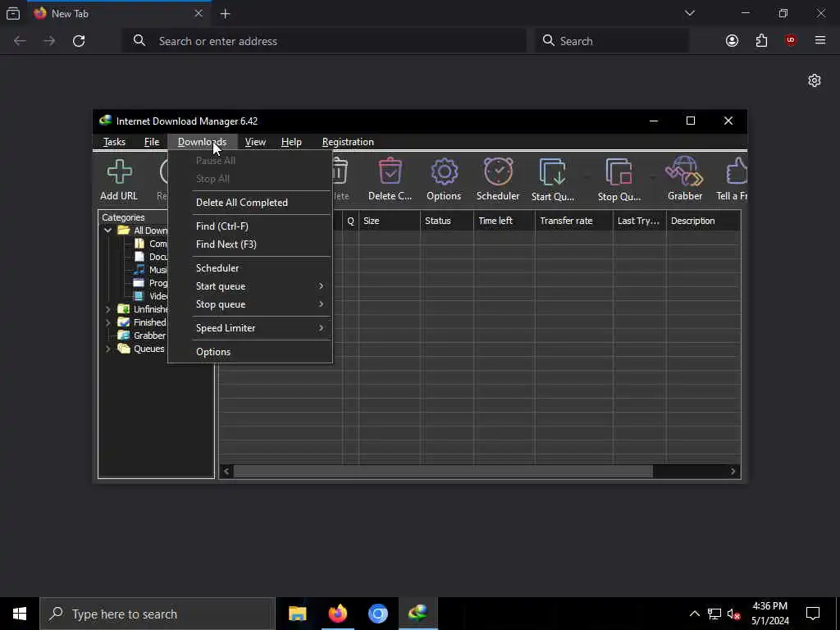Click the Tell a Friend thumbs-up icon
840x630 pixels.
(x=737, y=171)
